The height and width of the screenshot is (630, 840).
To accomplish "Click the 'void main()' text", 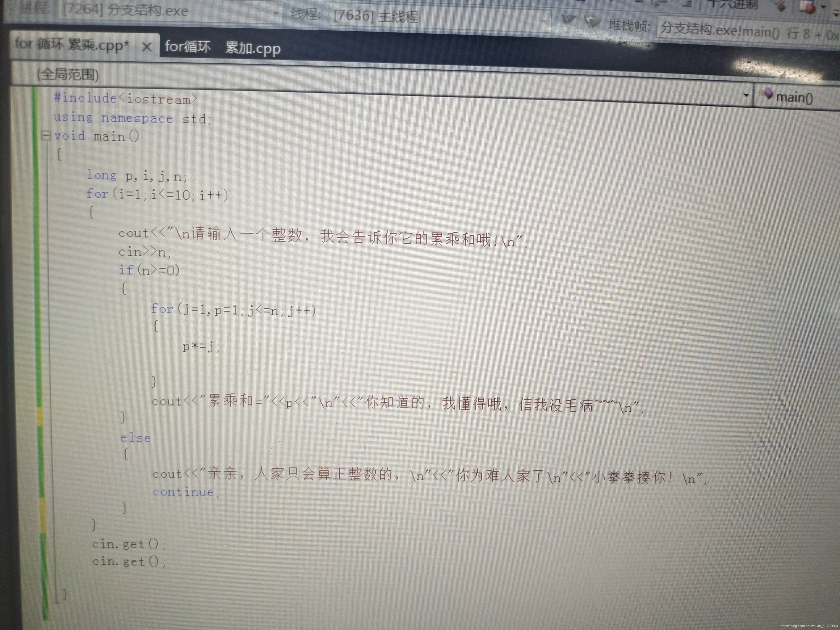I will (x=97, y=136).
